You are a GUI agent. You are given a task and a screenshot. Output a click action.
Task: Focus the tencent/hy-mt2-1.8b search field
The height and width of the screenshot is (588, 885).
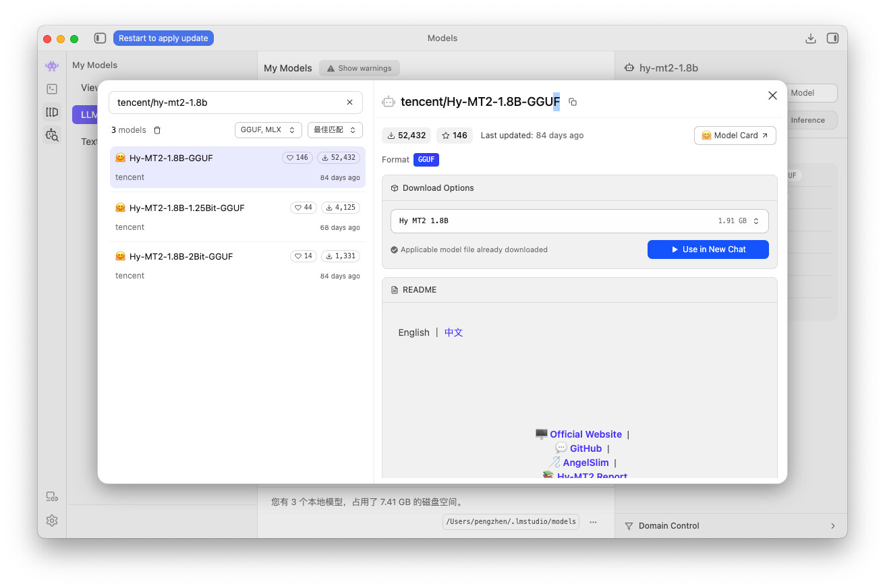[x=236, y=102]
